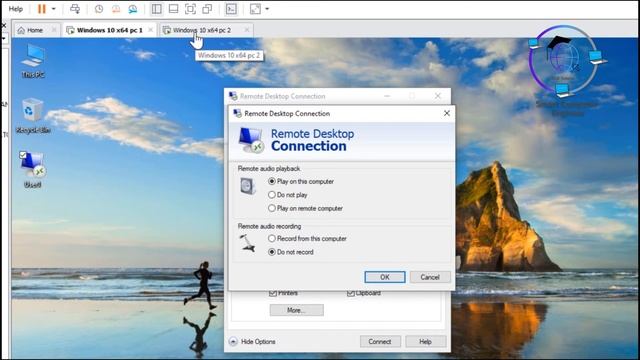Open the snapshot manager icon
The image size is (640, 360).
point(133,9)
